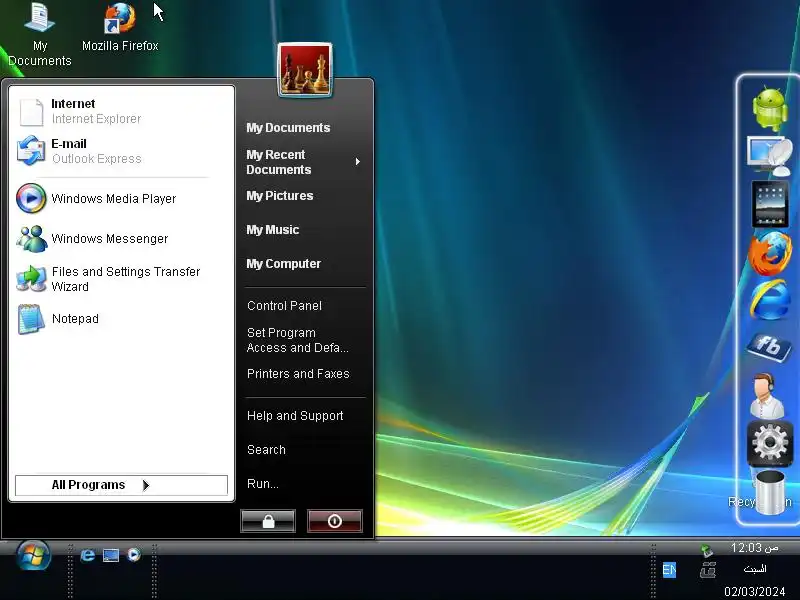
Task: Click the Windows Media Player icon
Action: tap(31, 198)
